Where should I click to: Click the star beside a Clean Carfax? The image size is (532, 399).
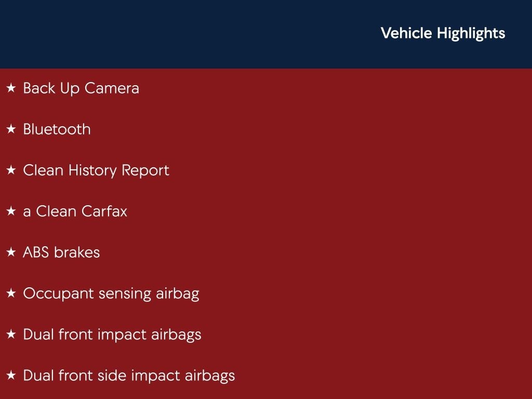[x=11, y=211]
